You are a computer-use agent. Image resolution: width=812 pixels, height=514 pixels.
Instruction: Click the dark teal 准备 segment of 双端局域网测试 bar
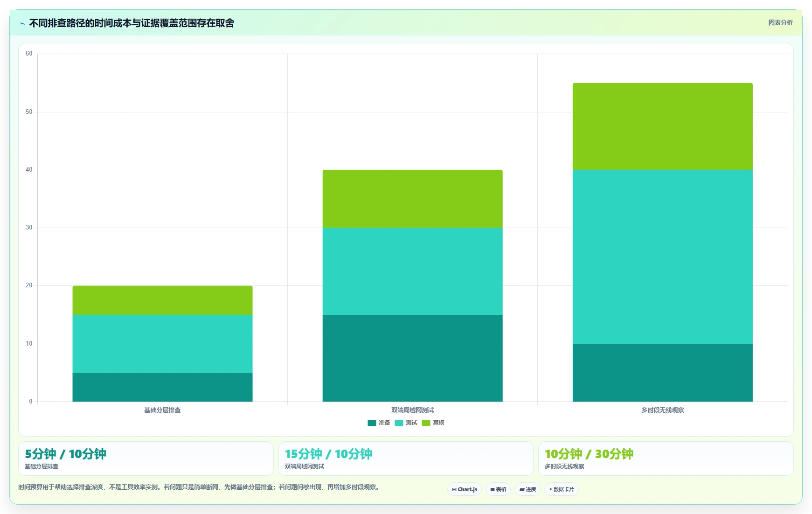[412, 358]
